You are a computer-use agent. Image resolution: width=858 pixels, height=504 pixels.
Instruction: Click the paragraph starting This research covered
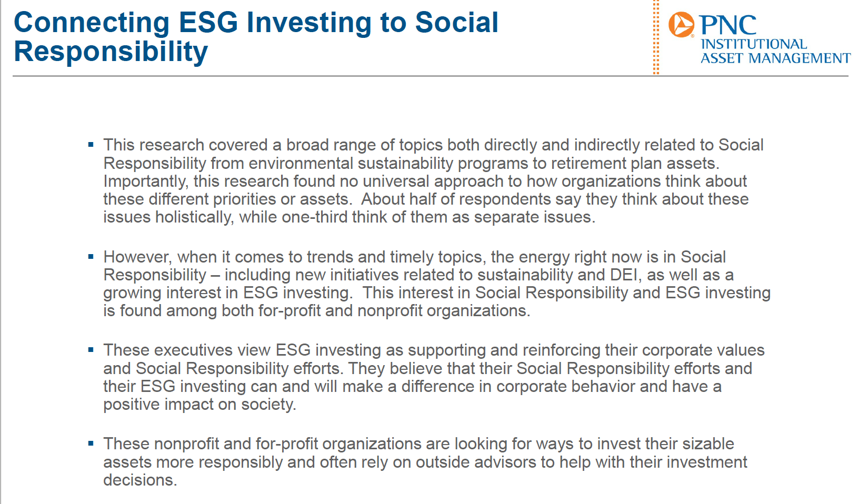433,180
